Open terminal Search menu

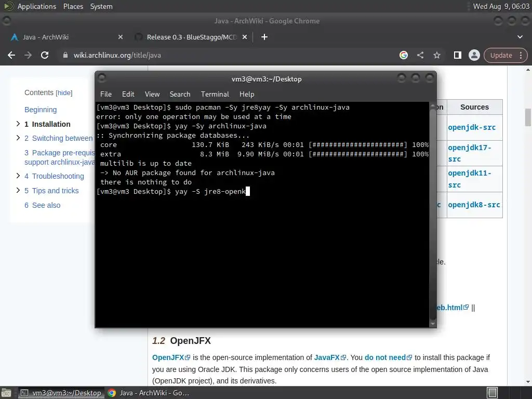pyautogui.click(x=180, y=95)
